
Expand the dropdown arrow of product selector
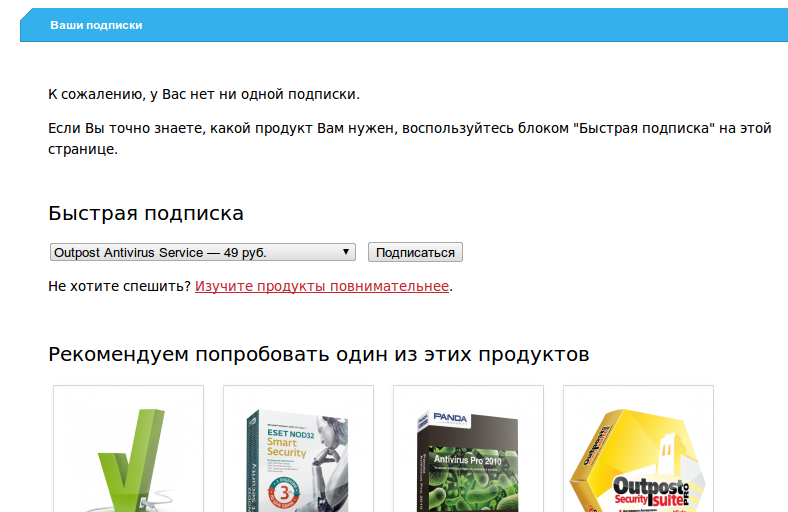coord(346,252)
